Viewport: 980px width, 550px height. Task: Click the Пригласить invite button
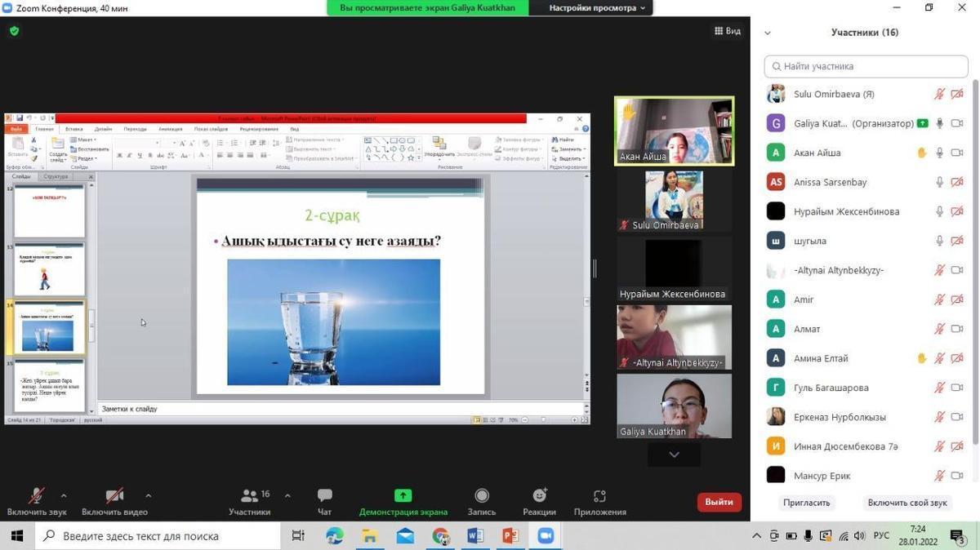tap(806, 503)
